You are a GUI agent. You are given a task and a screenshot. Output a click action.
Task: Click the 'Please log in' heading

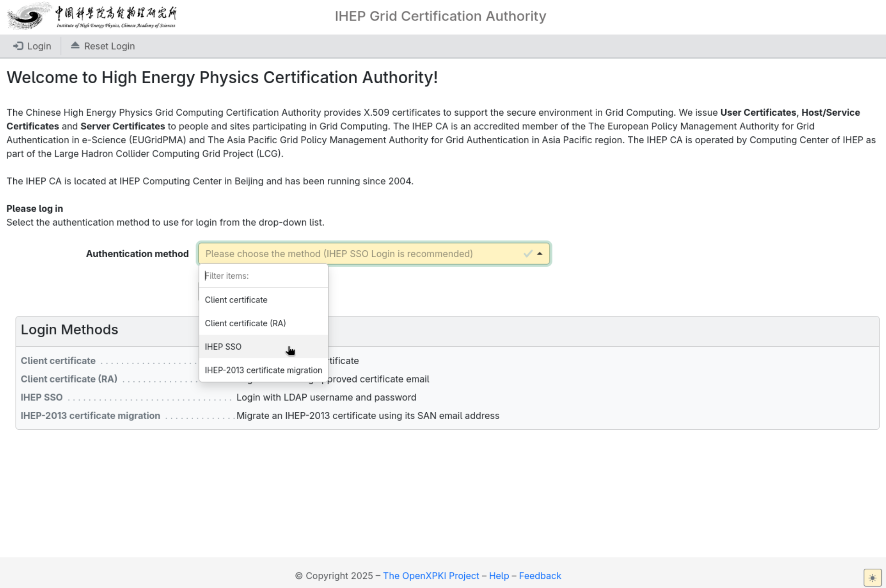coord(35,209)
